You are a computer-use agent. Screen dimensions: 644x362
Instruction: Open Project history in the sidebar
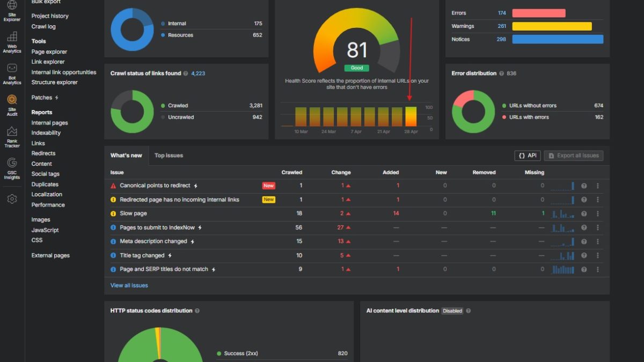pos(50,16)
